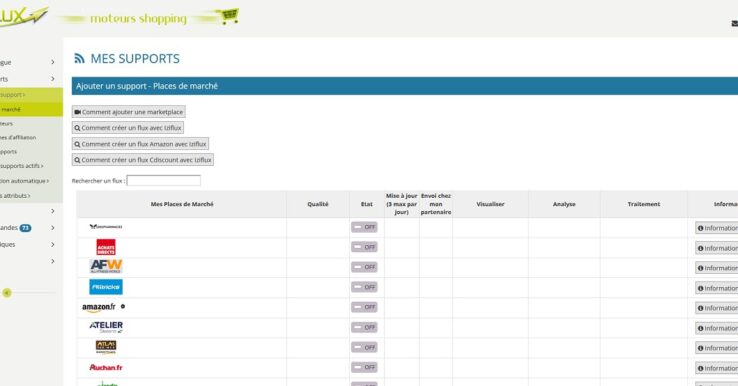Click the 'MES SUPPORTS' page title
This screenshot has width=738, height=386.
pos(135,59)
